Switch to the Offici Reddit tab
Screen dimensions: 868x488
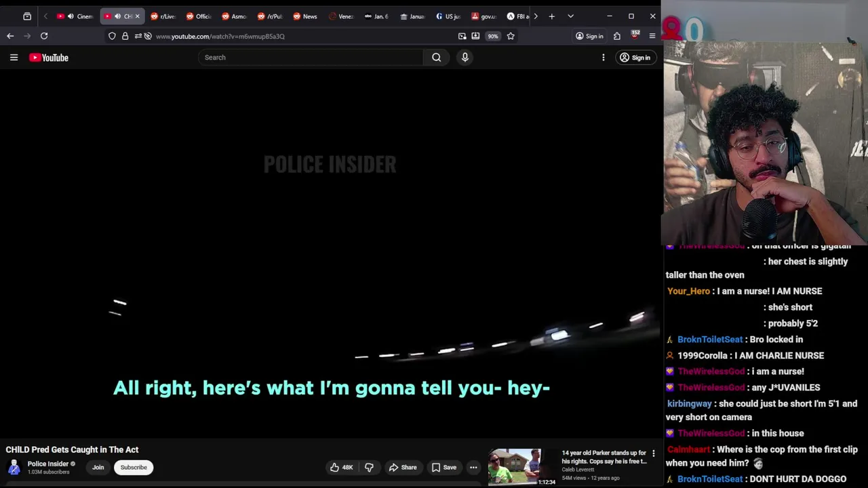click(x=199, y=16)
